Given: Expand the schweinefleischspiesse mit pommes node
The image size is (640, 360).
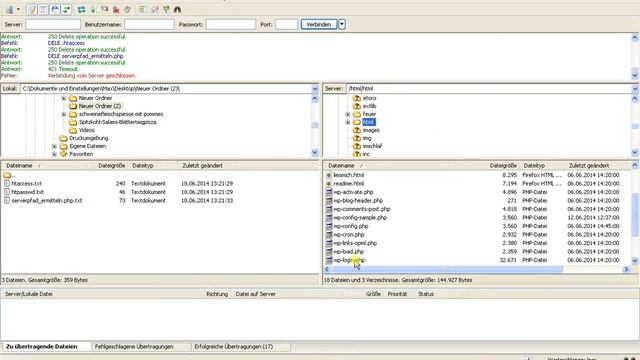Looking at the screenshot, I should pos(64,114).
